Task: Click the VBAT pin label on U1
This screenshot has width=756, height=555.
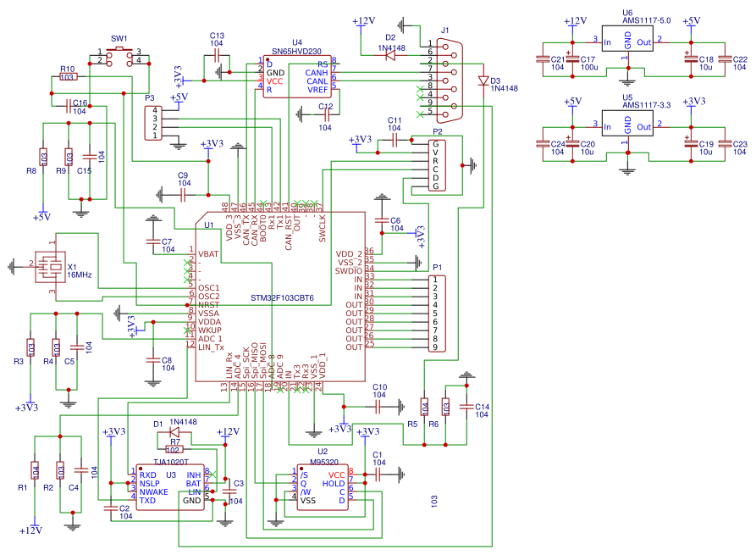Action: click(207, 253)
